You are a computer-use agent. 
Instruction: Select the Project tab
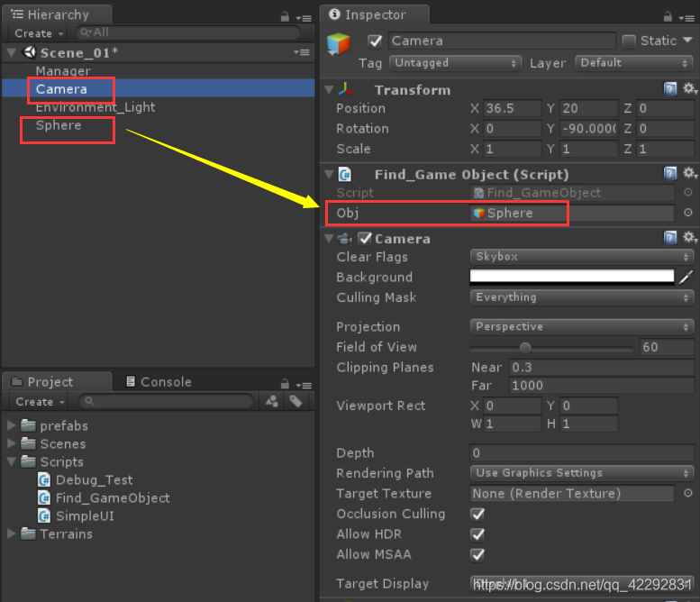click(57, 382)
